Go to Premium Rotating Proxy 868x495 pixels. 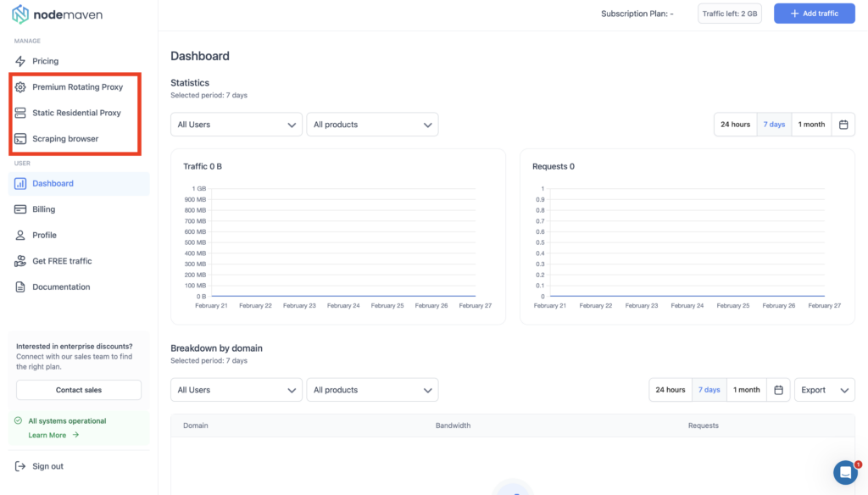(x=79, y=87)
